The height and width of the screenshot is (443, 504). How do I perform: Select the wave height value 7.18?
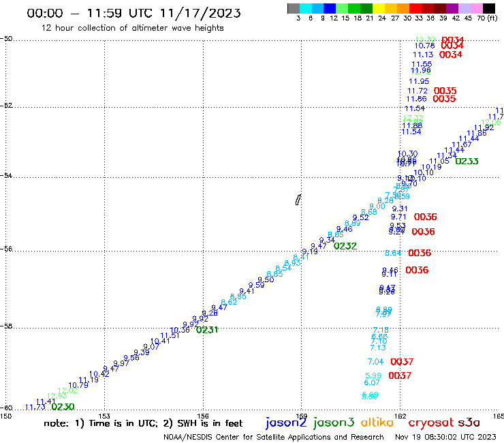381,330
